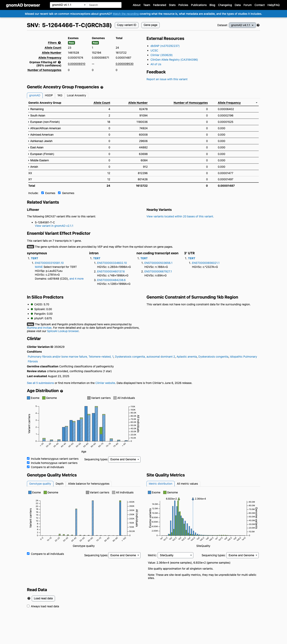
Task: Click the Genomes Pass filter badge
Action: [95, 43]
